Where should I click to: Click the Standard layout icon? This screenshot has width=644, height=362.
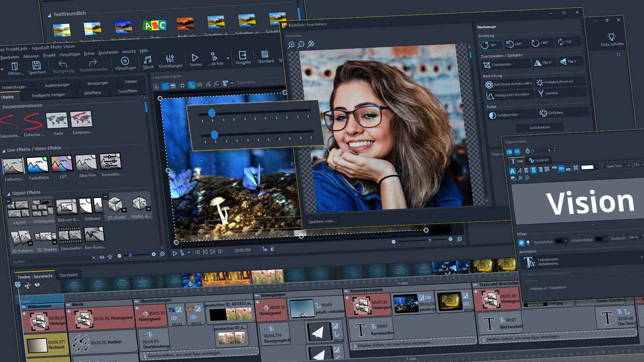pyautogui.click(x=265, y=54)
